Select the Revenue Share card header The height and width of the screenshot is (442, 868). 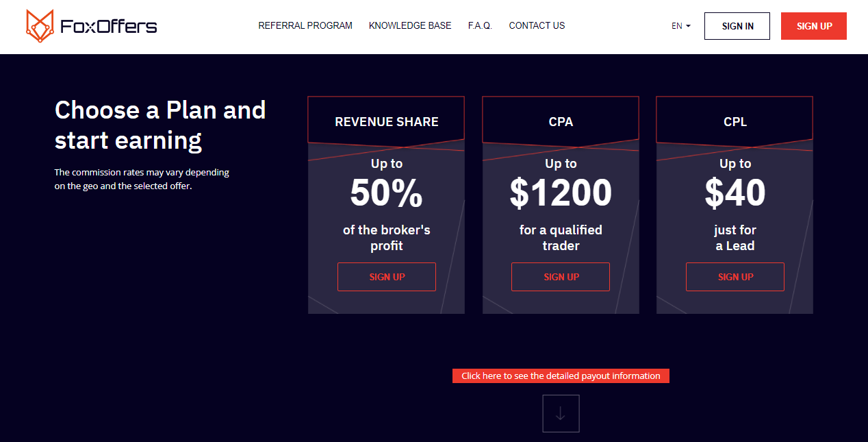(x=386, y=122)
